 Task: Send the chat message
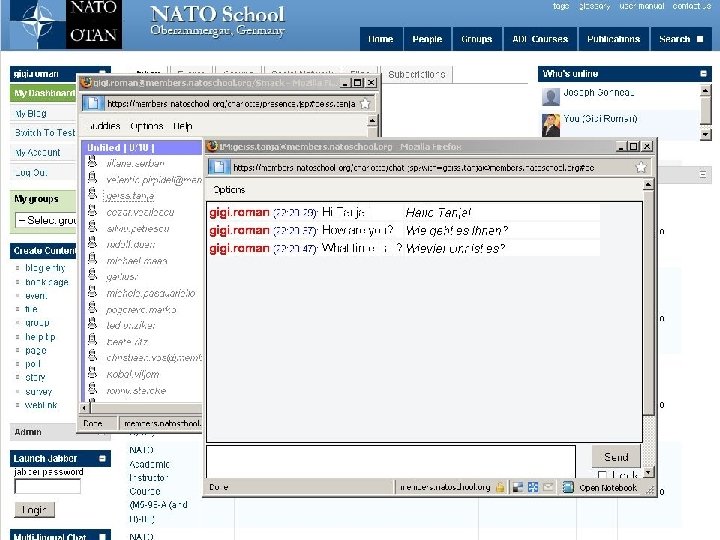(x=616, y=456)
